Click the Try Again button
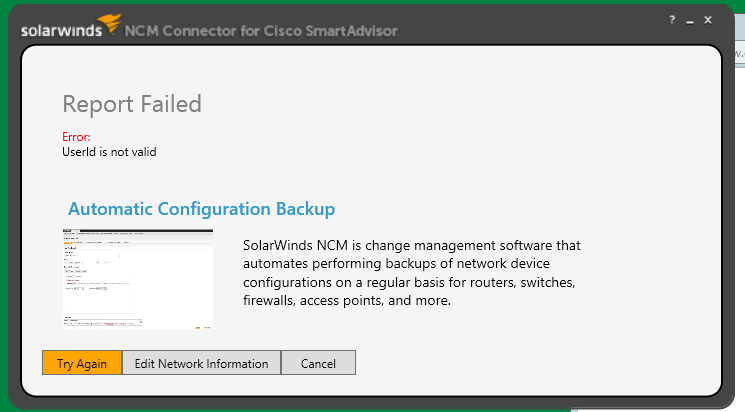745x412 pixels. [x=82, y=363]
